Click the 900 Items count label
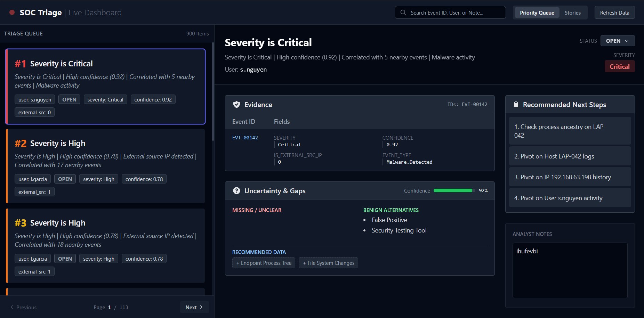This screenshot has width=644, height=318. coord(198,34)
